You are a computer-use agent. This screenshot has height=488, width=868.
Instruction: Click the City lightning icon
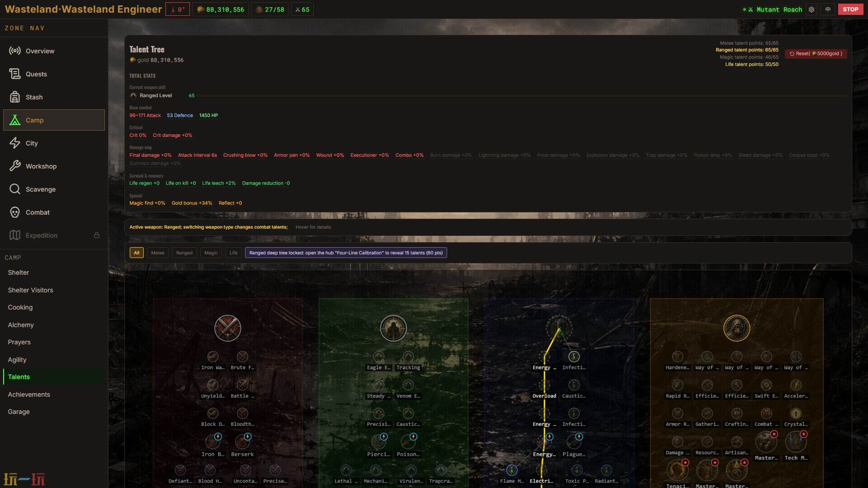tap(15, 143)
